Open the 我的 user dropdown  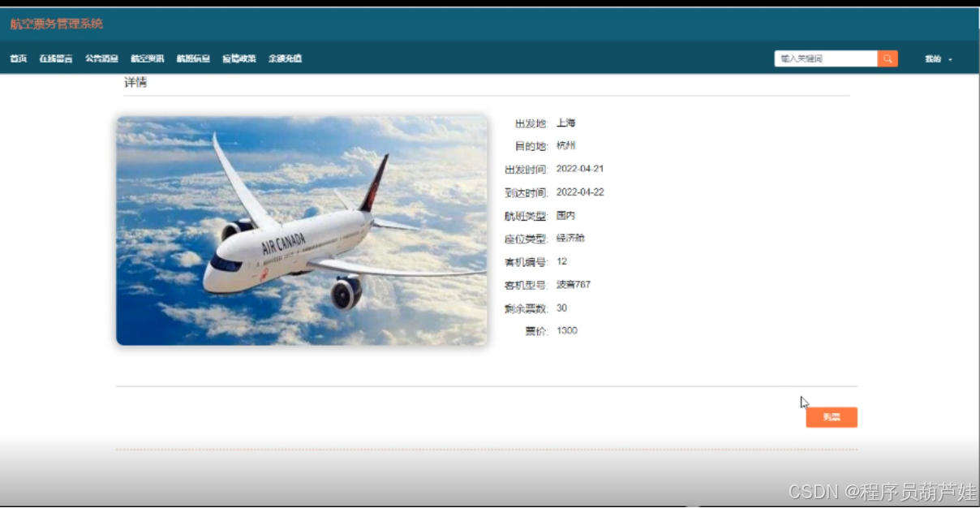[931, 58]
